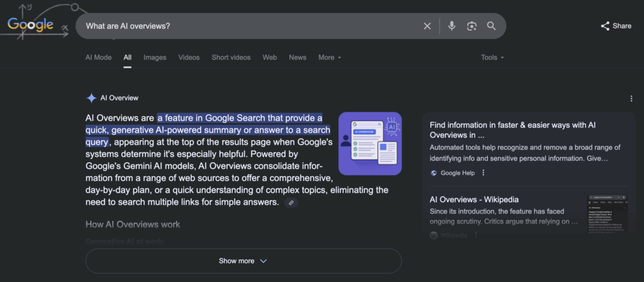
Task: Switch to AI Mode tab
Action: pos(99,57)
